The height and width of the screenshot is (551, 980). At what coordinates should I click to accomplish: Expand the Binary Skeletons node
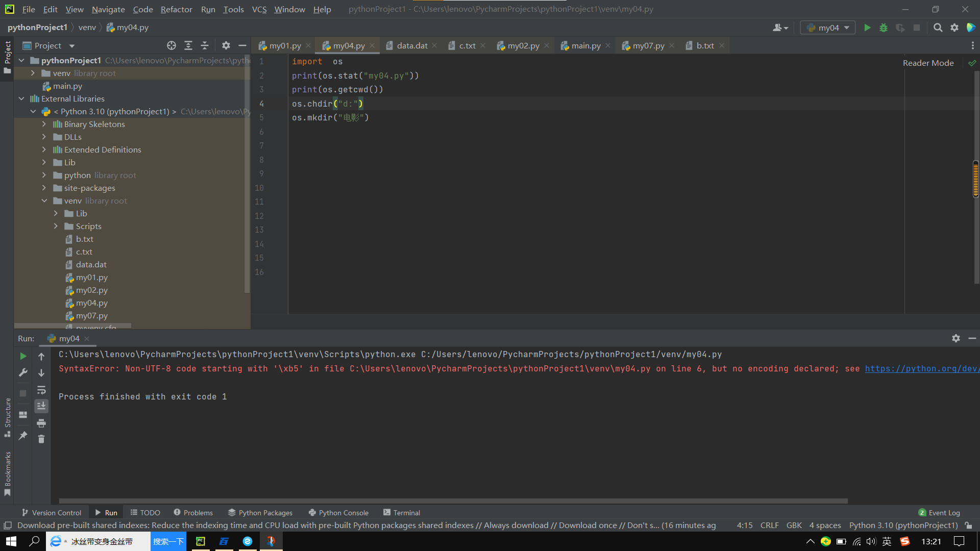[x=44, y=124]
